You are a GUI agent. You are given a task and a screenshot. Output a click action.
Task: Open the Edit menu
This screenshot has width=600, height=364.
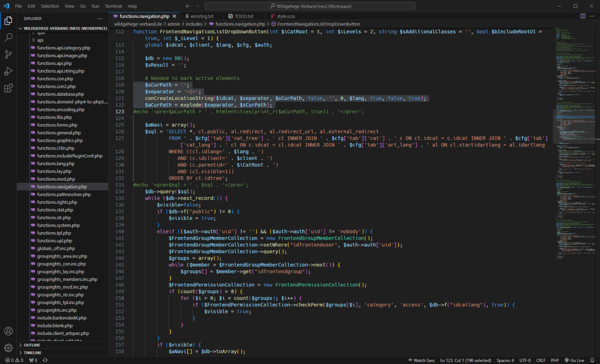pos(31,6)
